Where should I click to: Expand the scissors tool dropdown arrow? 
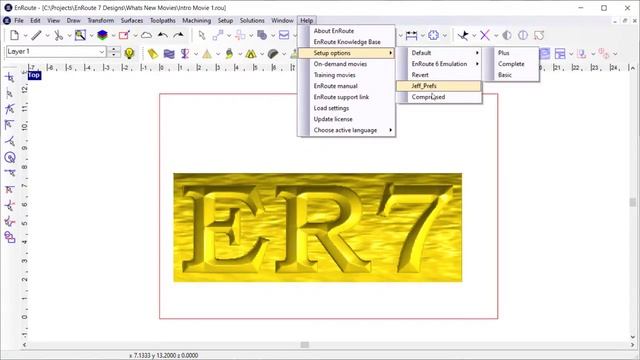coord(69,36)
